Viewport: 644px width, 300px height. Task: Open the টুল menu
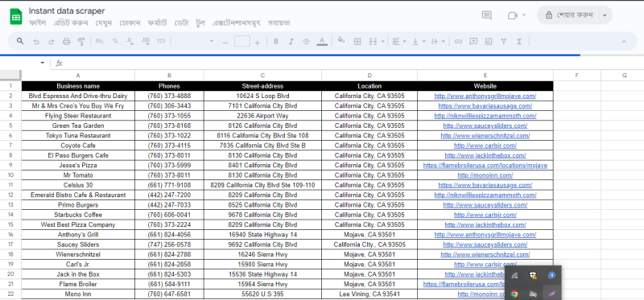200,23
